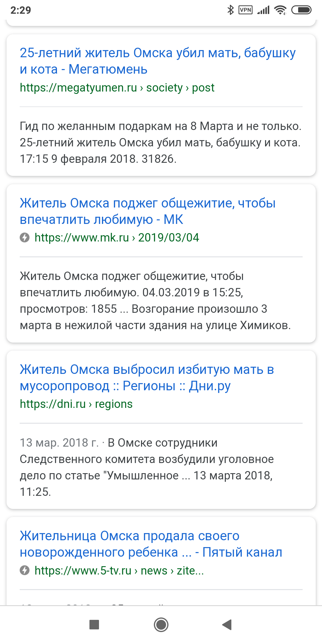Tap the Android back triangle button

pos(227,624)
